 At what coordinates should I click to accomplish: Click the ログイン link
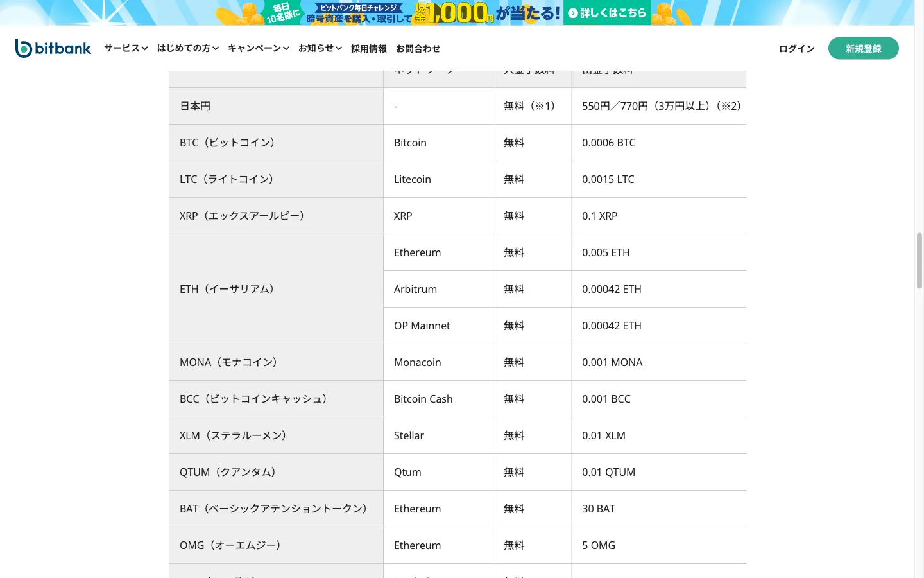[x=797, y=49]
